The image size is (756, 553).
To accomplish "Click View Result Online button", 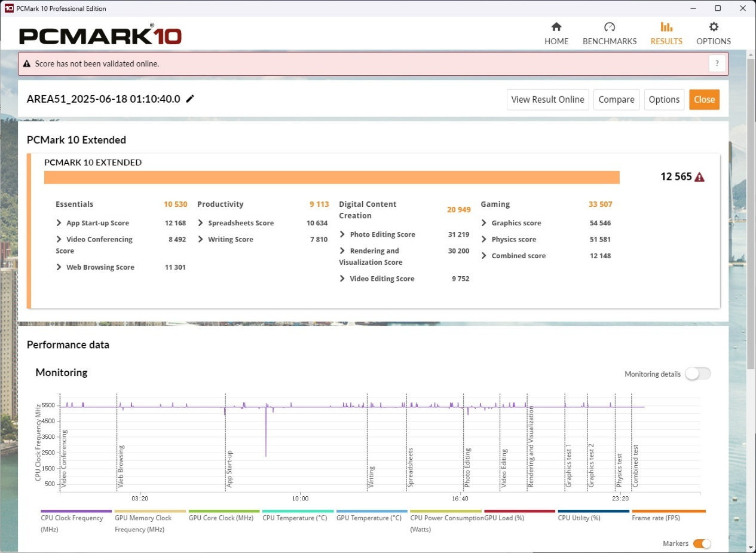I will [x=548, y=99].
